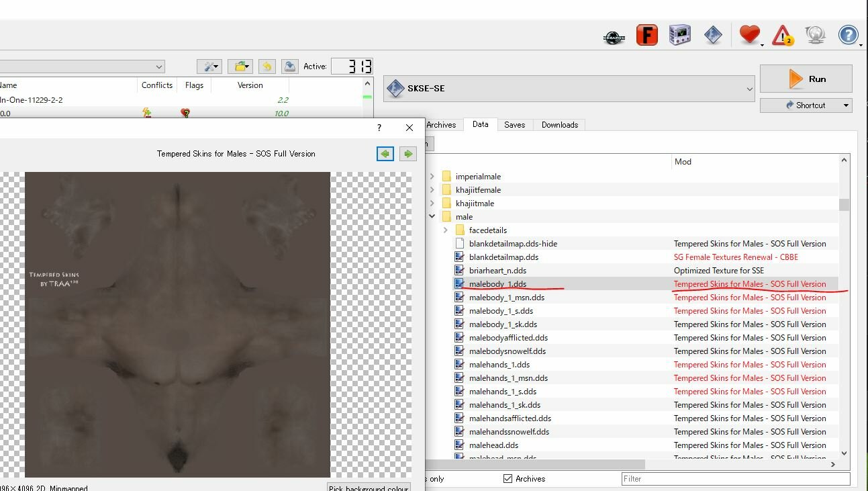
Task: Go to the next preview with right arrow
Action: tap(408, 154)
